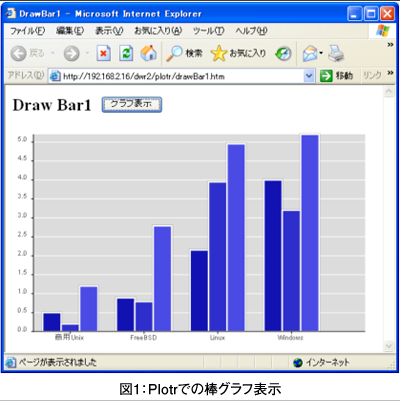
Task: Click the Print icon
Action: (x=336, y=53)
